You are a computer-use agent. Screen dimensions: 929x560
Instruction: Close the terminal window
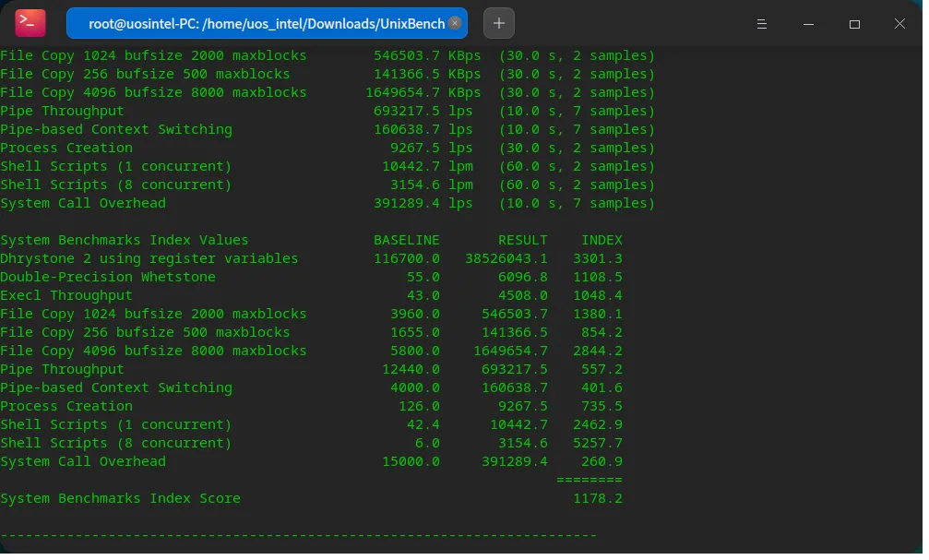pos(899,23)
